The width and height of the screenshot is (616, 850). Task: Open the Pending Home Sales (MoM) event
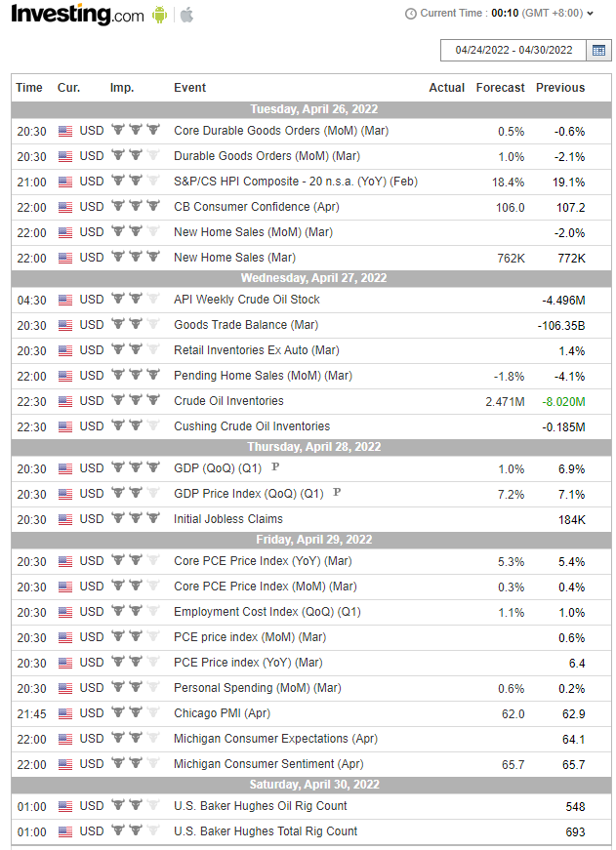click(263, 376)
